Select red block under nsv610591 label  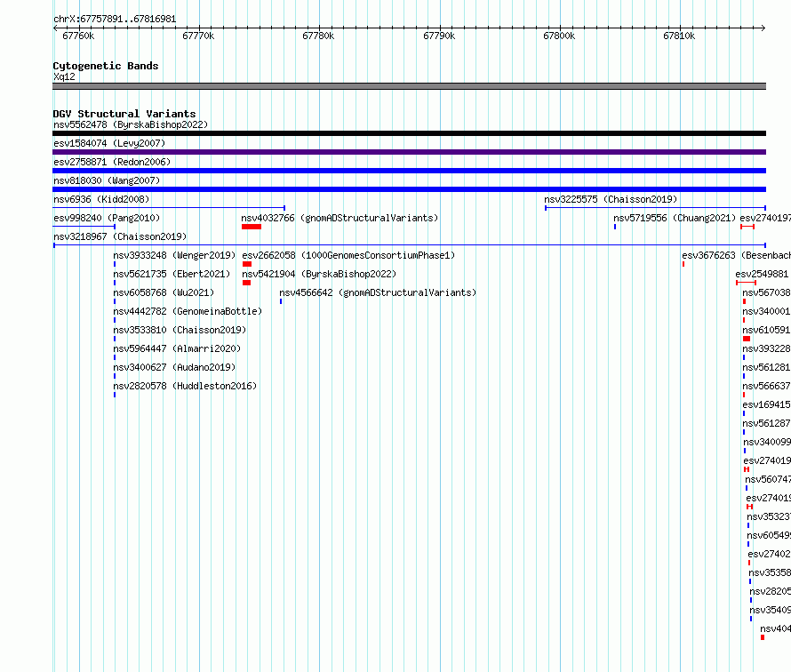[747, 339]
